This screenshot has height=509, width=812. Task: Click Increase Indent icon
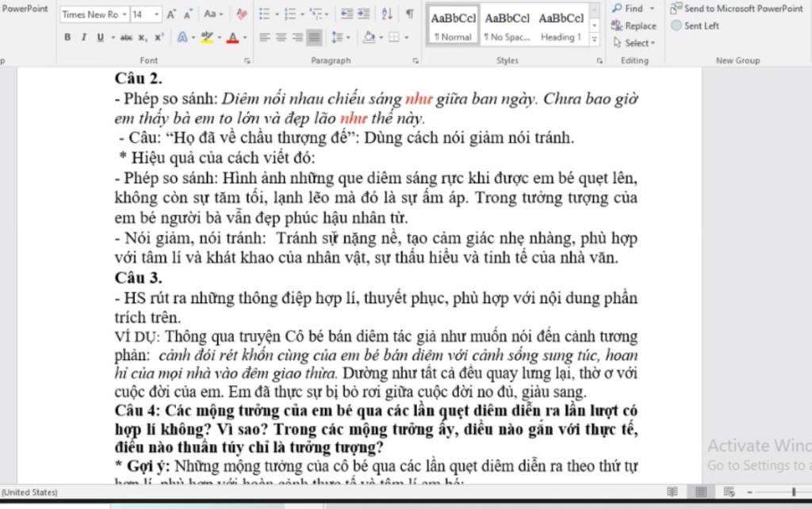tap(363, 14)
